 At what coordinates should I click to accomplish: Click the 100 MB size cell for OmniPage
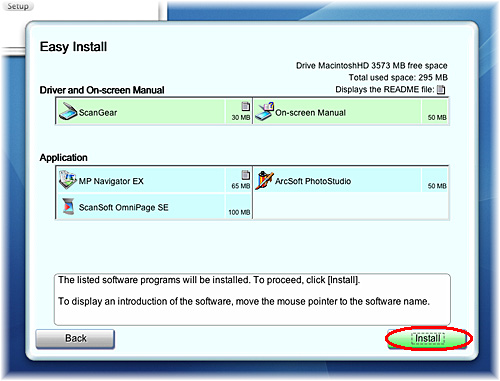tap(239, 212)
